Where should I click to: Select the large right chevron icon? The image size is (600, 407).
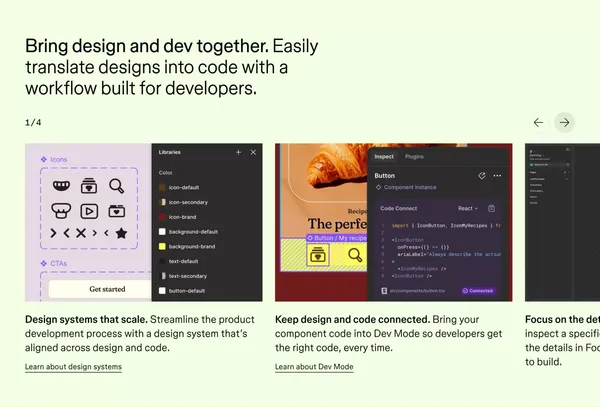click(53, 233)
